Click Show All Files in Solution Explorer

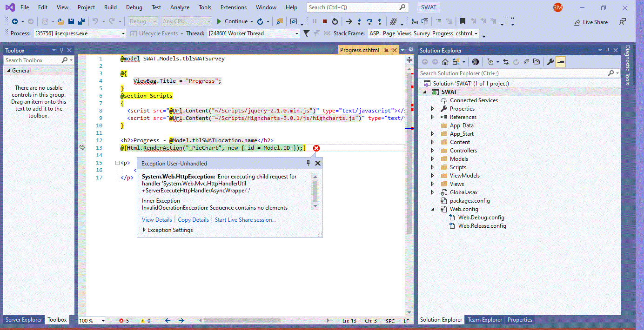(x=537, y=62)
